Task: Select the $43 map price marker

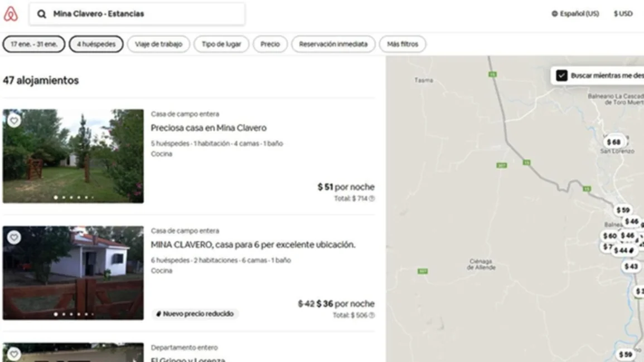Action: [x=631, y=266]
